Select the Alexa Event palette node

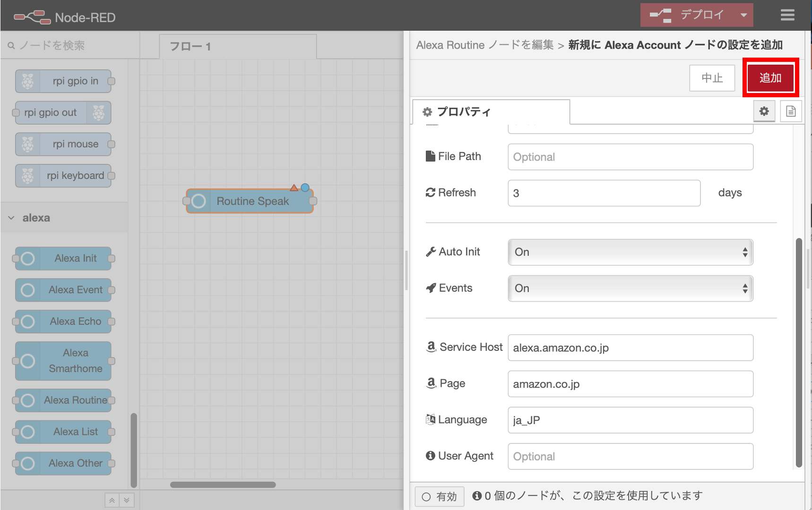point(63,290)
